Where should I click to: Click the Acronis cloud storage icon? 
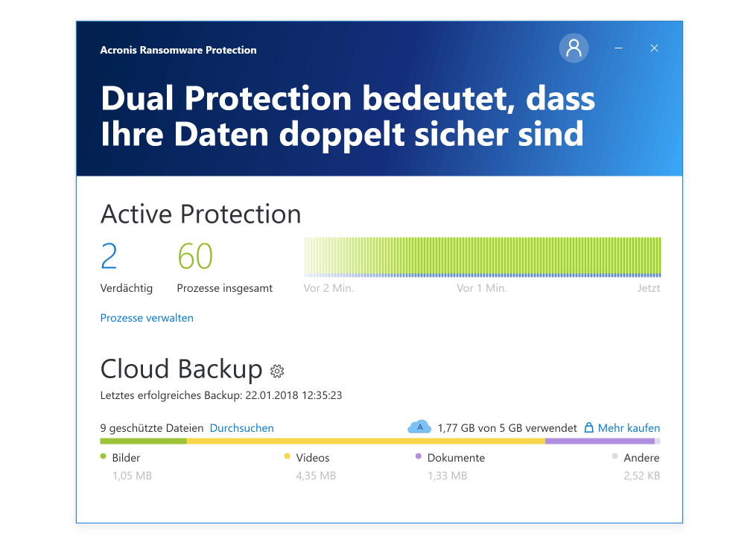point(419,427)
